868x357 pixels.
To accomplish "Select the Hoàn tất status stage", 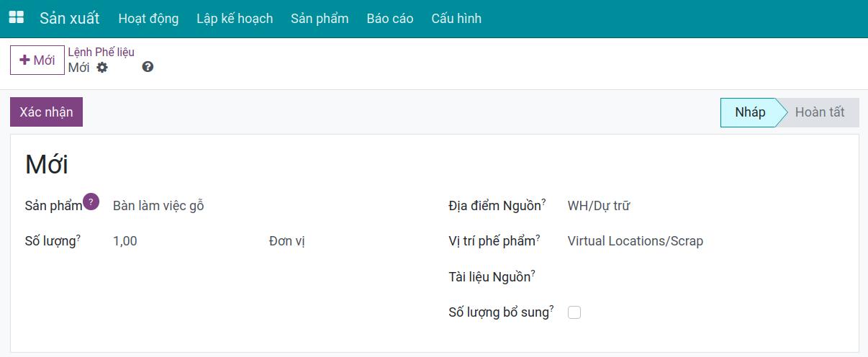I will coord(820,112).
